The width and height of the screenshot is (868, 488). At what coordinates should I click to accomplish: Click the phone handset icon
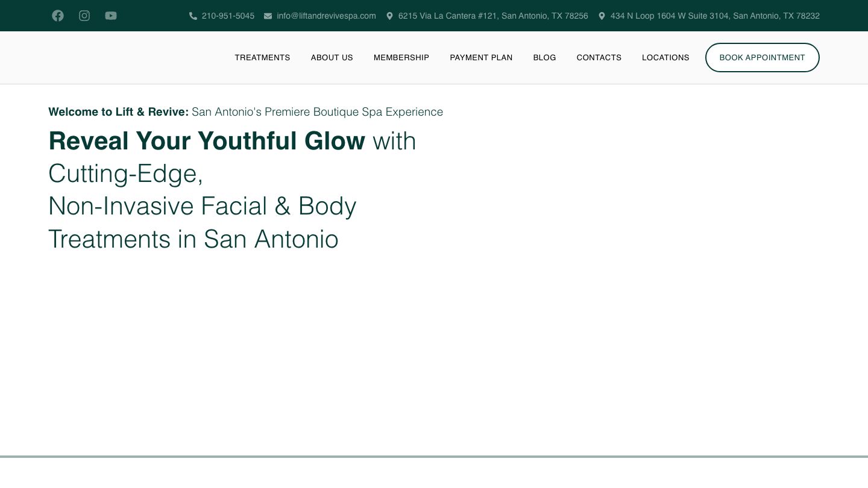[x=193, y=16]
